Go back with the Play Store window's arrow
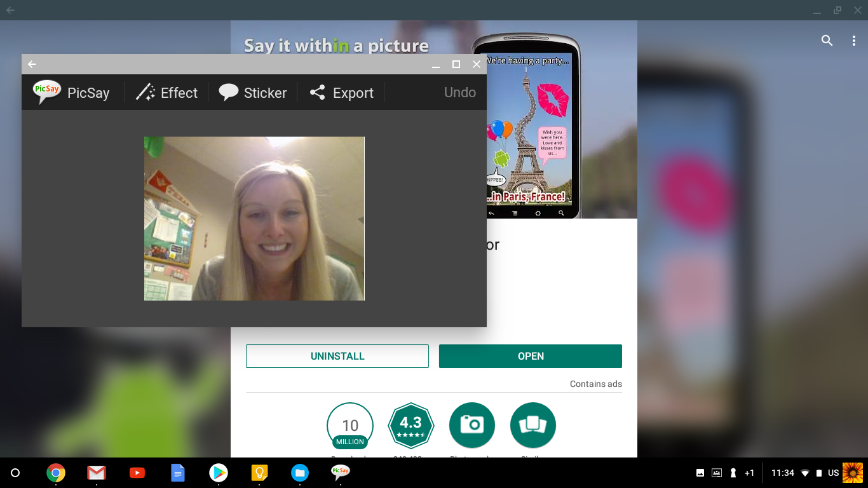This screenshot has width=868, height=488. pyautogui.click(x=10, y=10)
